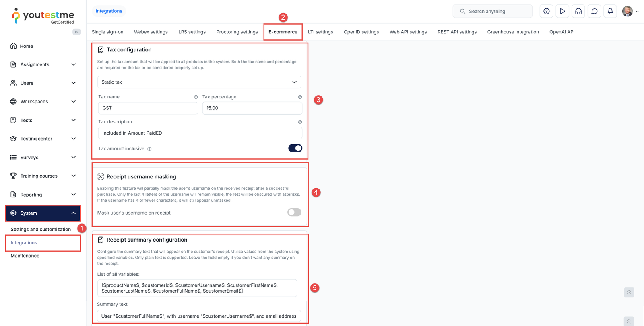
Task: Expand the Reporting menu chevron
Action: point(74,195)
